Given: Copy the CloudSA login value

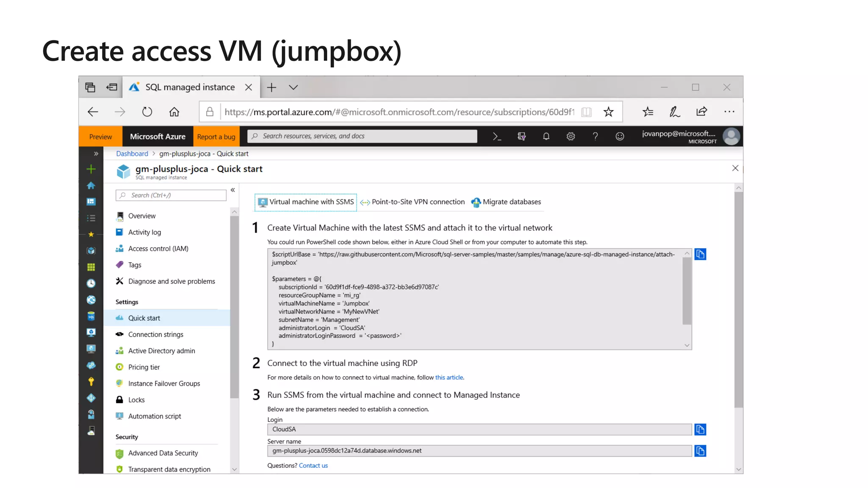Looking at the screenshot, I should click(700, 430).
